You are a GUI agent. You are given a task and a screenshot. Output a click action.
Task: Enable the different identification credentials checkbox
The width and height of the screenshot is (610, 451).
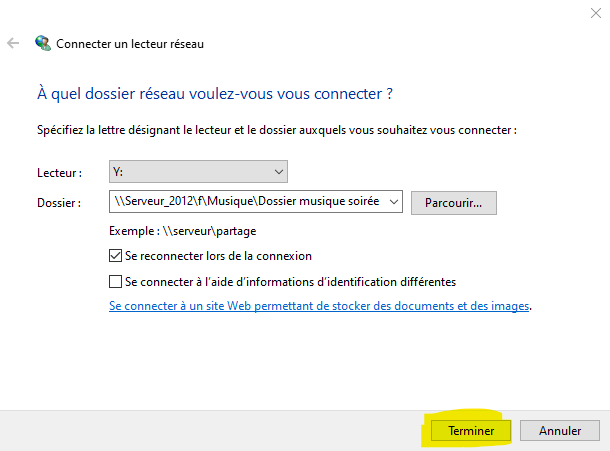click(115, 281)
